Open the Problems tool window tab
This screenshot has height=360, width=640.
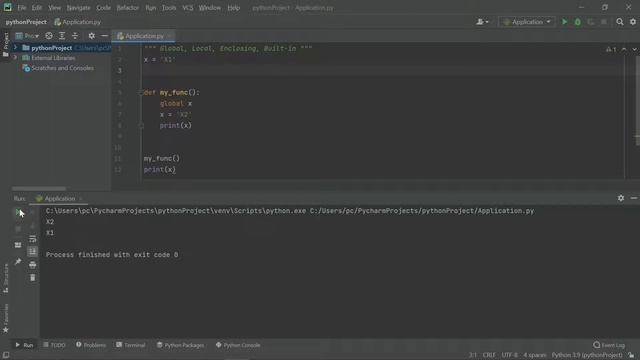(91, 345)
